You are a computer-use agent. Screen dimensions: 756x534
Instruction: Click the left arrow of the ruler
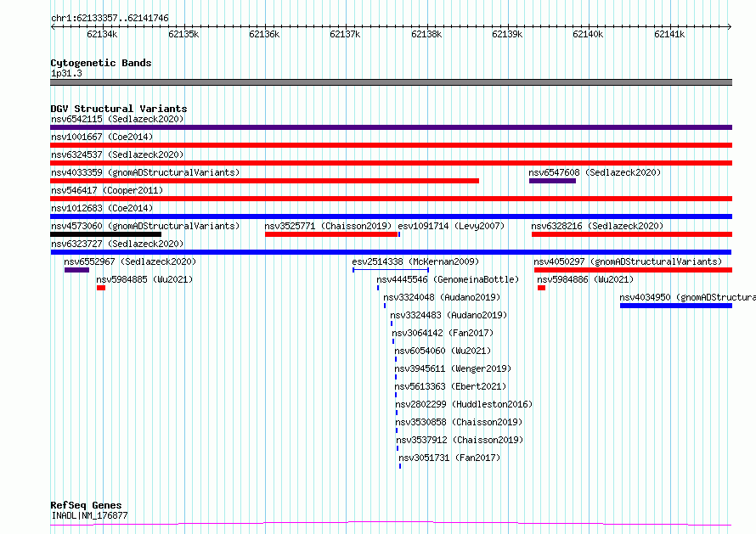(x=53, y=27)
